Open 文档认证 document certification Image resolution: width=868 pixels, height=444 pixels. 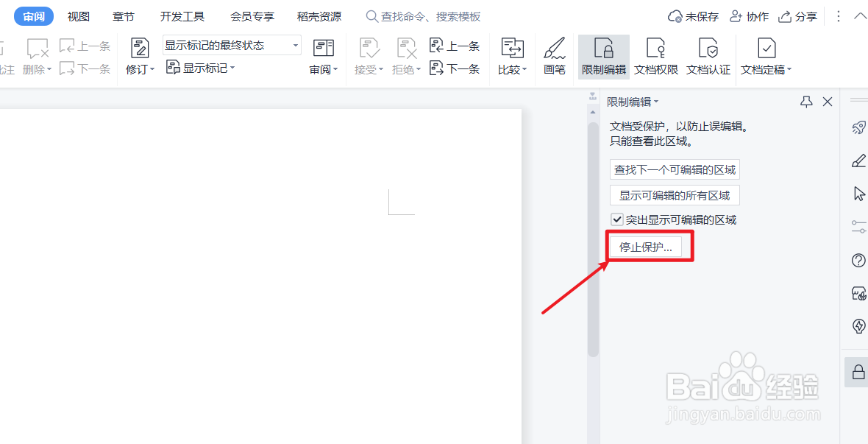[708, 57]
